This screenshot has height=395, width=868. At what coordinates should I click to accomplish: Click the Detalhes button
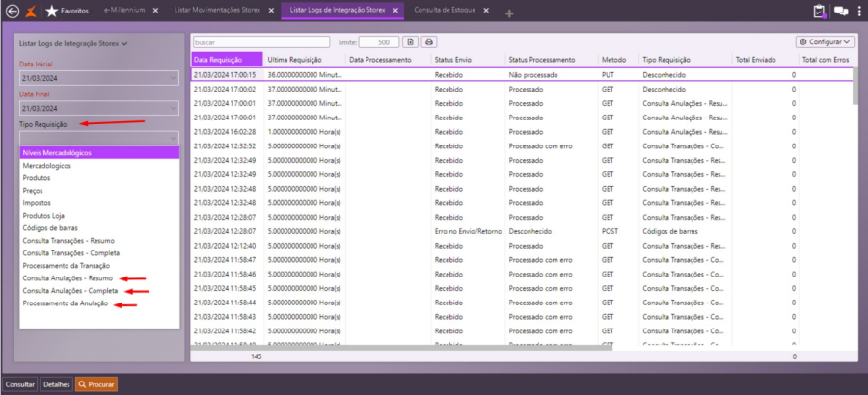[x=56, y=384]
